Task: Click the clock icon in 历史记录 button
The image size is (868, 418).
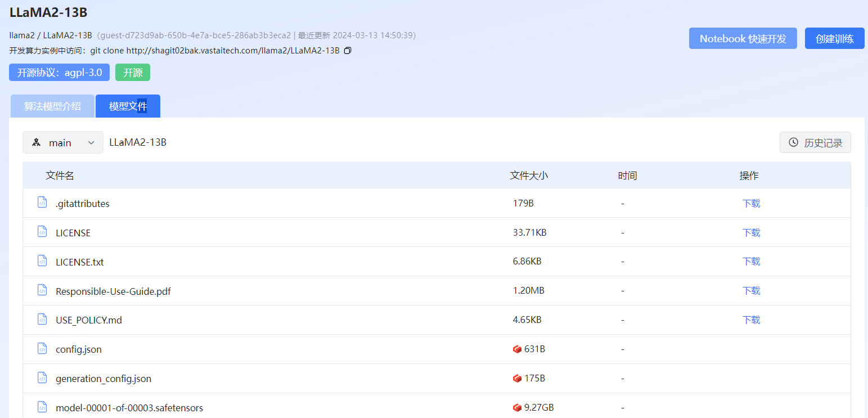Action: click(794, 142)
